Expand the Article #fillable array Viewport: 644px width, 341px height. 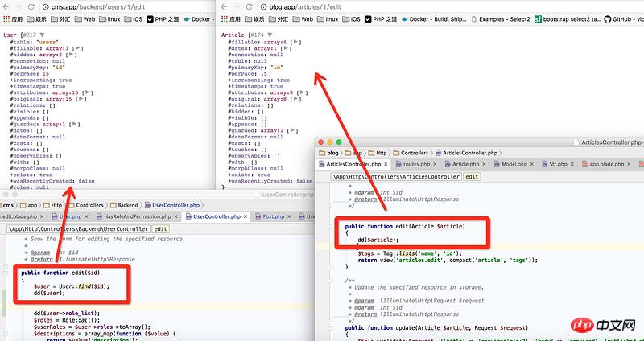point(295,42)
